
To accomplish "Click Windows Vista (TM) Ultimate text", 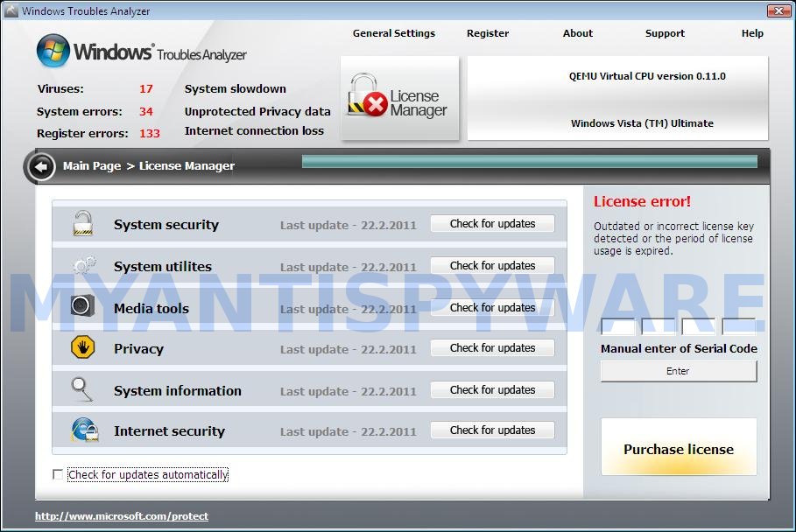I will (642, 123).
